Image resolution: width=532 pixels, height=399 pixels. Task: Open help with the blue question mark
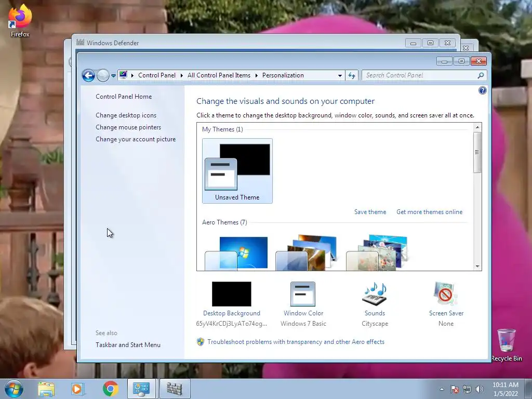tap(483, 90)
